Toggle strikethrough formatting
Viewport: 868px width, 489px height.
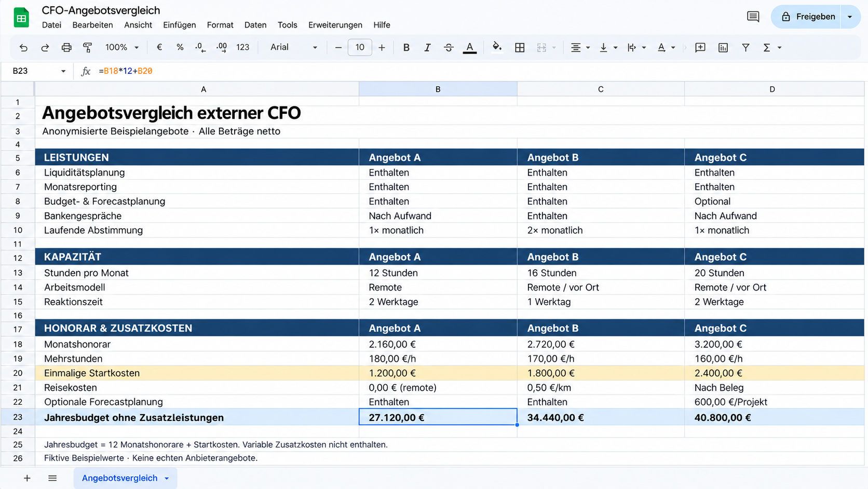point(449,48)
